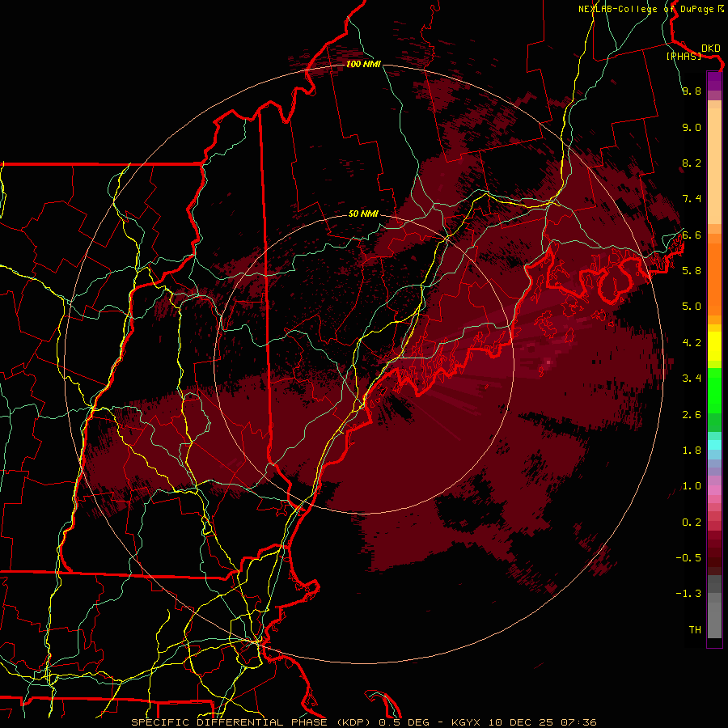Click the 7.4 scale value
The width and height of the screenshot is (728, 728).
click(692, 199)
